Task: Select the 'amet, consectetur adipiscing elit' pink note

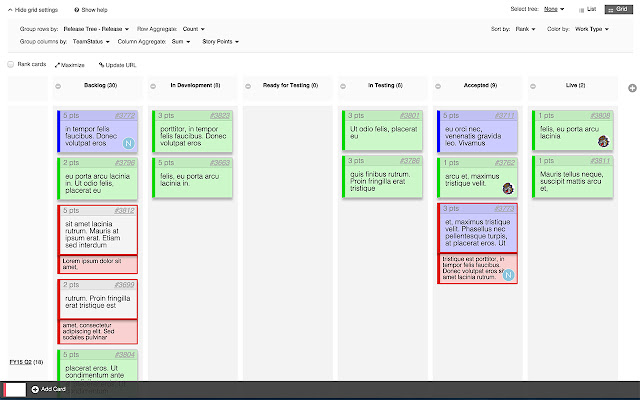Action: (98, 331)
